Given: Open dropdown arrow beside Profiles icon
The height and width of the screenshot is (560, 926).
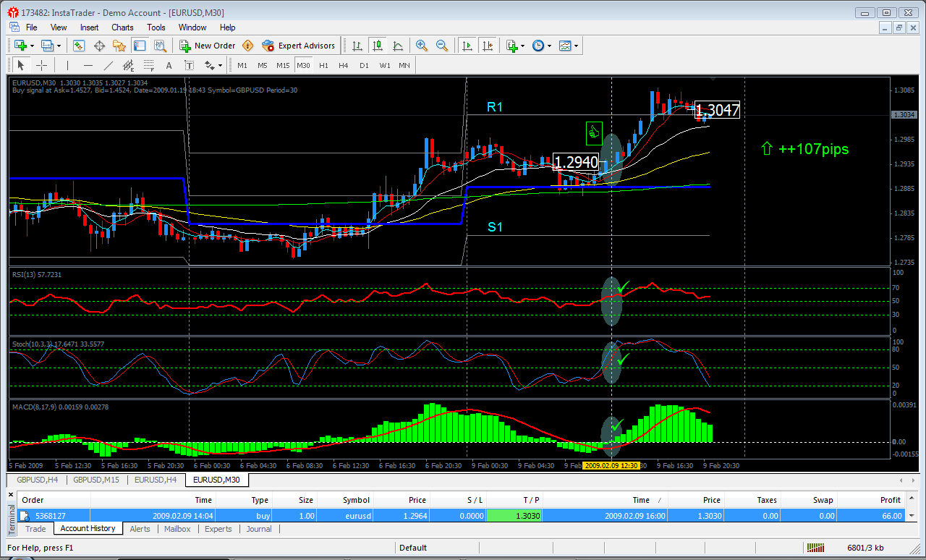Looking at the screenshot, I should click(x=59, y=46).
